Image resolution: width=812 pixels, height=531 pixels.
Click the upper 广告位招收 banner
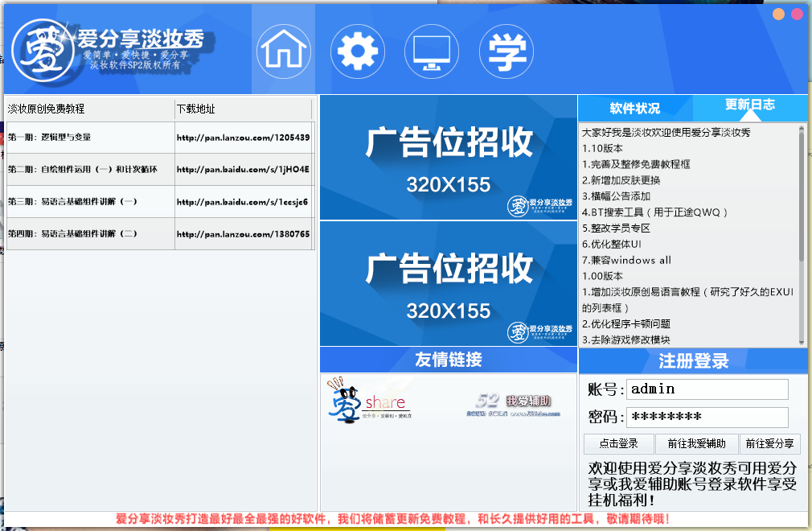449,158
